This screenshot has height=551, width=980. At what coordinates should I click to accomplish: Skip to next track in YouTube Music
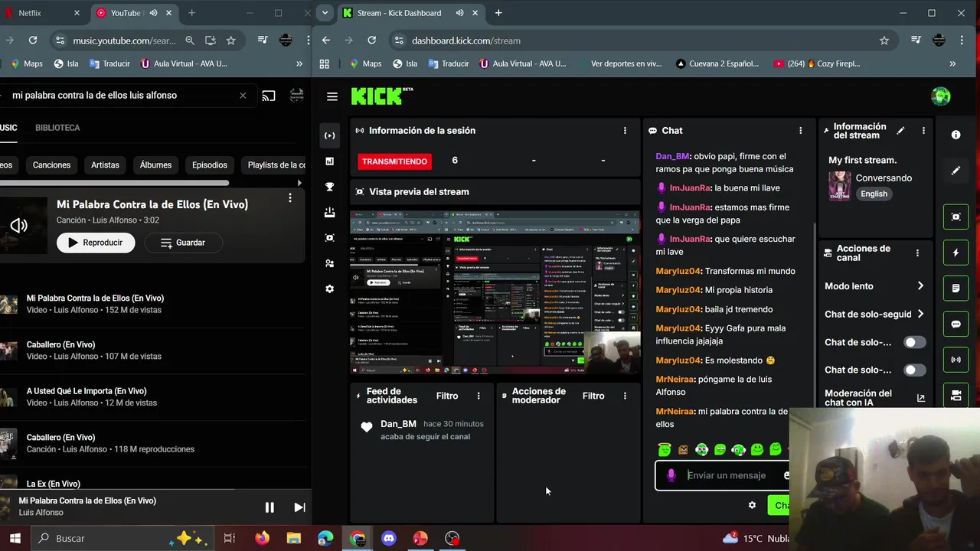pyautogui.click(x=299, y=507)
